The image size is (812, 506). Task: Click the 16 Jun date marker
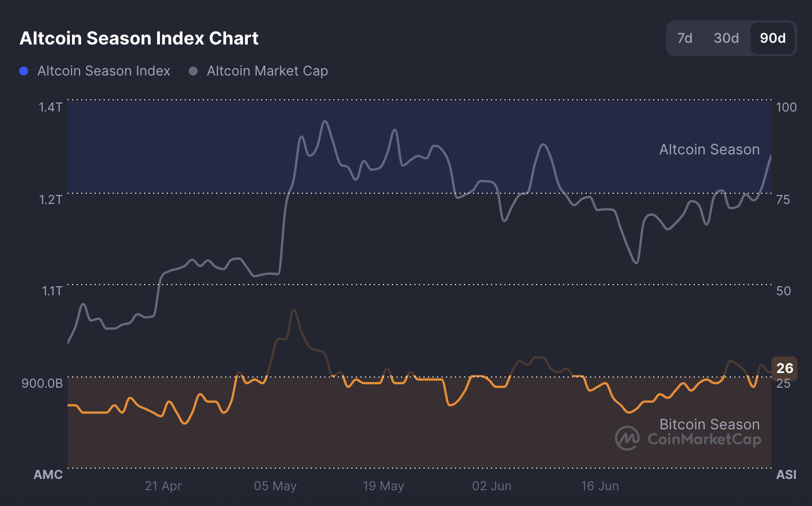point(600,486)
